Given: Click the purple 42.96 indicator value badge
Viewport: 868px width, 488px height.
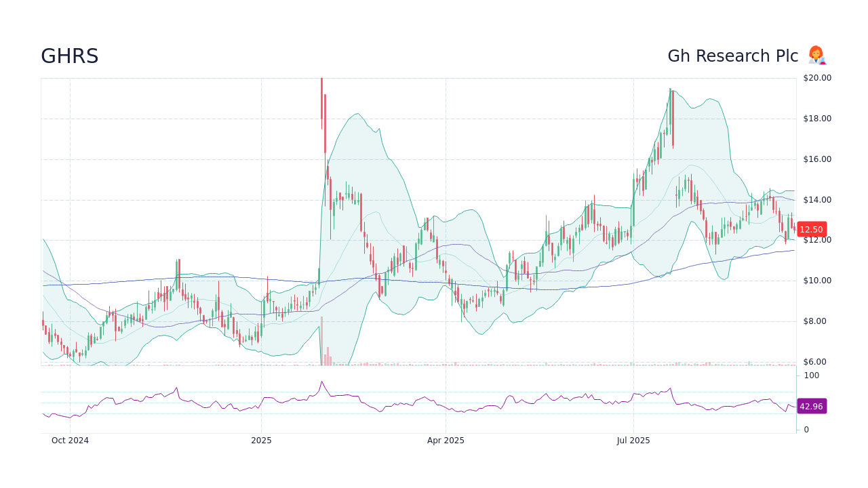Looking at the screenshot, I should (810, 406).
